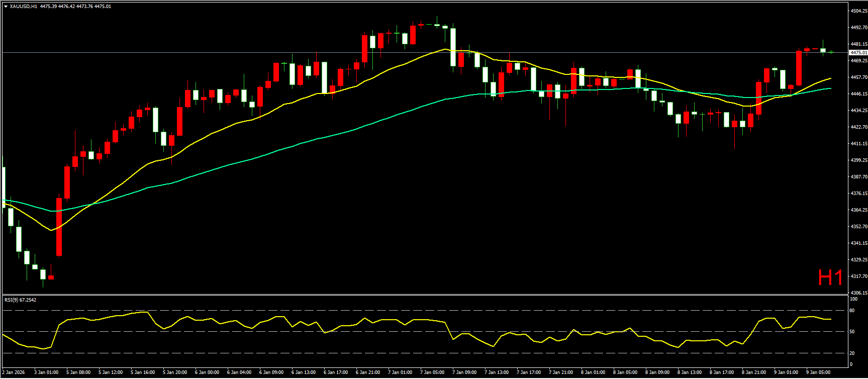Click the XAUUSD,H1 chart title text
868x379 pixels.
(23, 7)
